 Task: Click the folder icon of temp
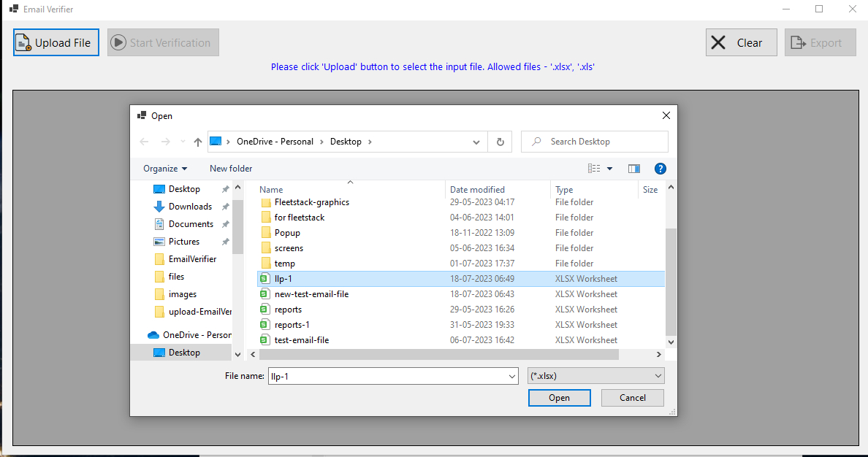(x=266, y=264)
